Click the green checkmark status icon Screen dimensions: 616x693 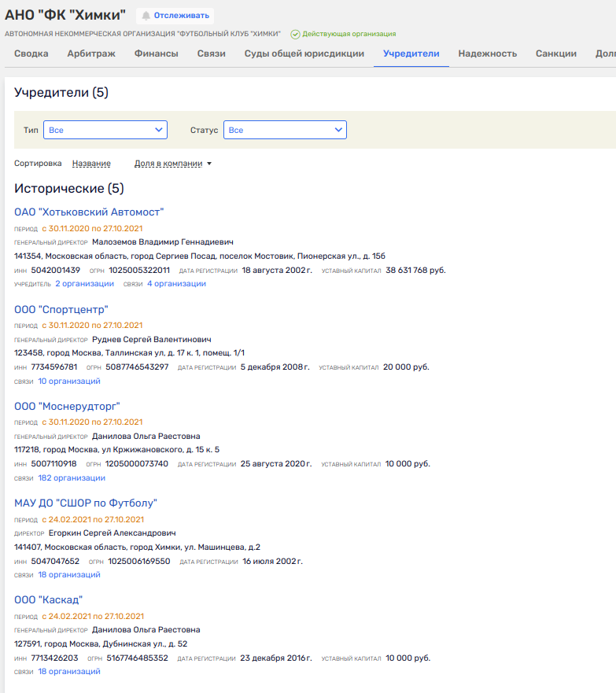click(x=295, y=34)
